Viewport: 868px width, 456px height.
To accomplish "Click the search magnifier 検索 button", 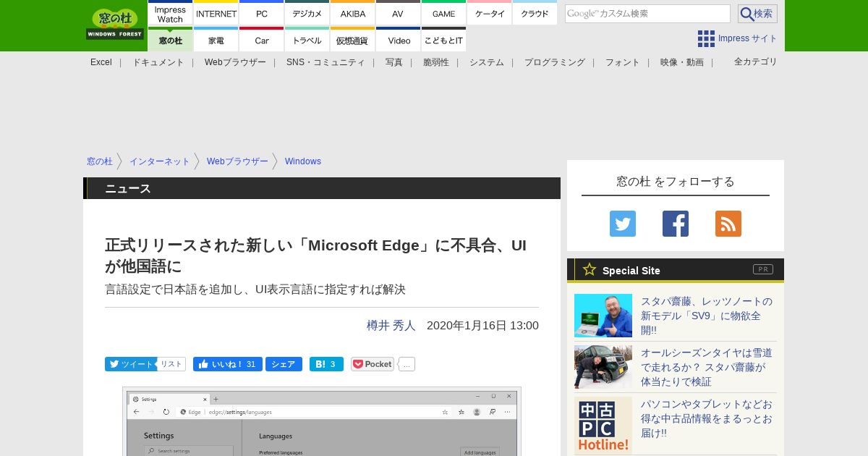I will 757,14.
